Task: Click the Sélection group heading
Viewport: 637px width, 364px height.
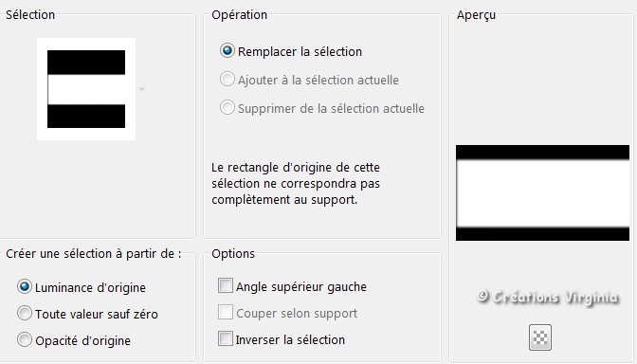Action: (x=30, y=14)
